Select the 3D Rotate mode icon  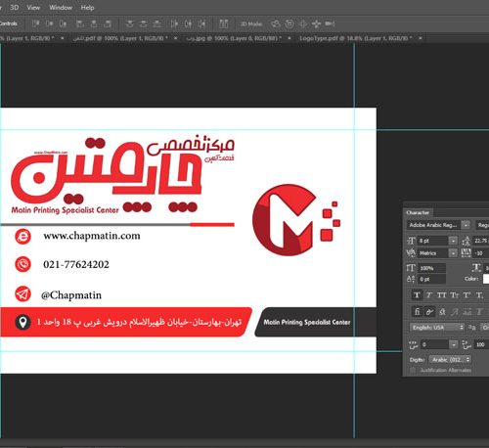click(x=276, y=23)
